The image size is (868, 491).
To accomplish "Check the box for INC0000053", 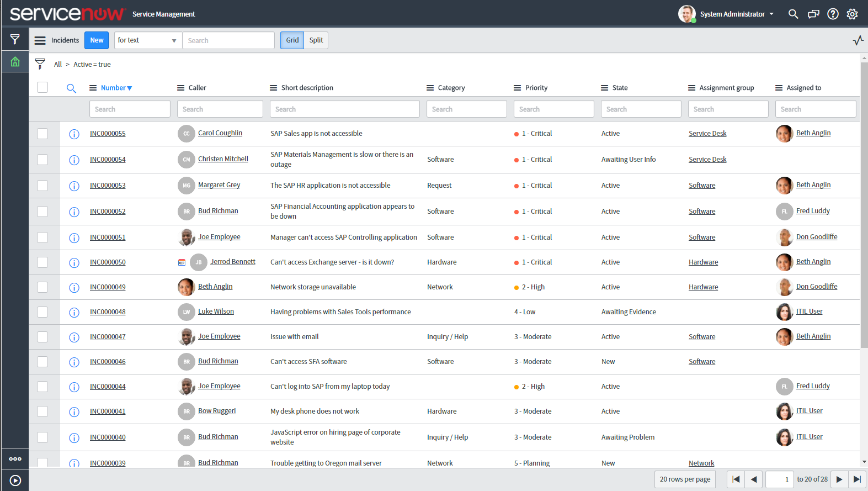I will coord(42,186).
